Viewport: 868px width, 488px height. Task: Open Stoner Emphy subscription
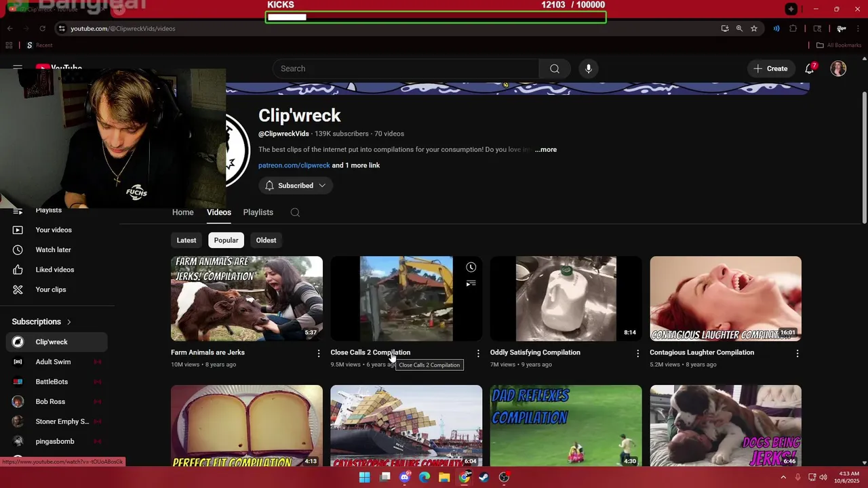57,422
